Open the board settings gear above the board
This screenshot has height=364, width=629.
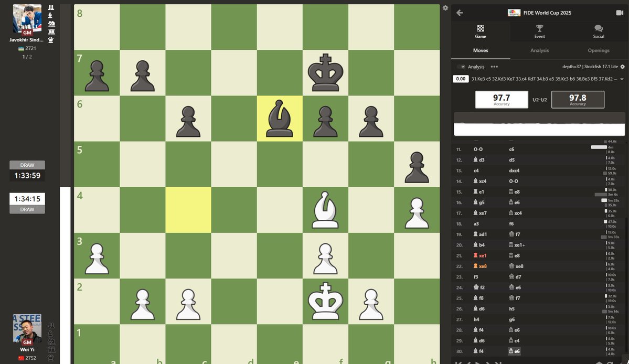pyautogui.click(x=445, y=8)
